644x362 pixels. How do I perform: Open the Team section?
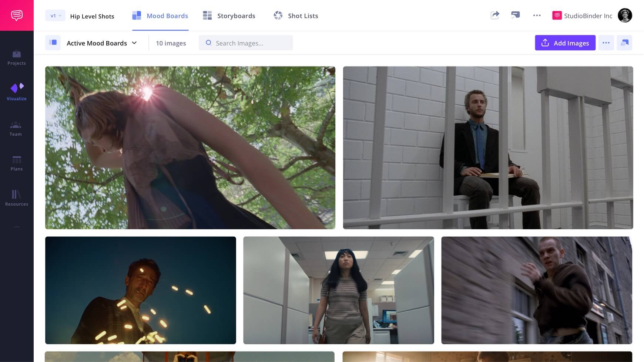(17, 128)
